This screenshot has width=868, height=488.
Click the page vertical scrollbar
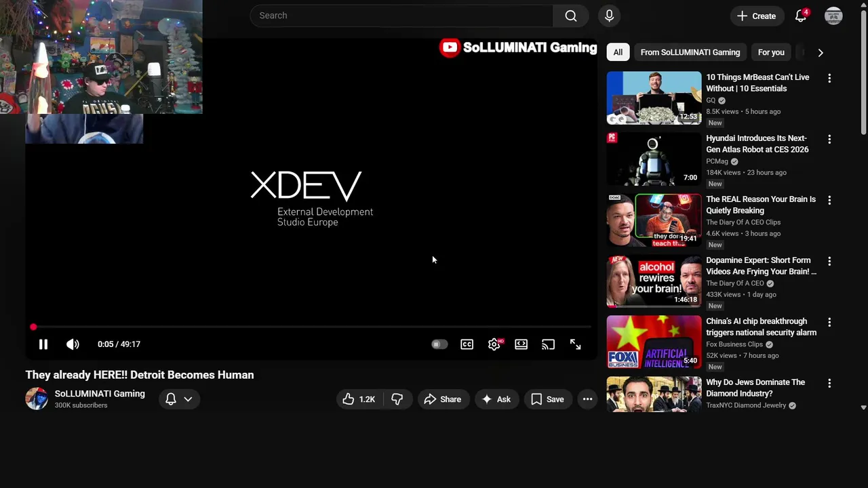(863, 71)
